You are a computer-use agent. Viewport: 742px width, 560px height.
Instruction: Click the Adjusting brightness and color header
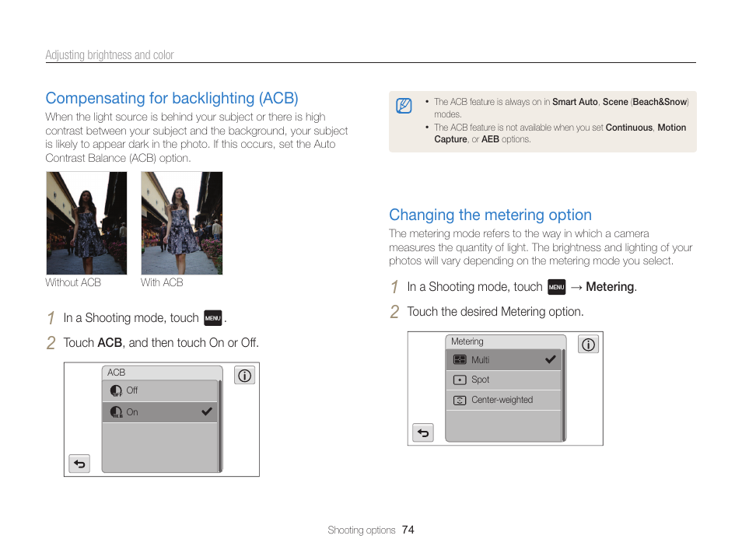110,55
